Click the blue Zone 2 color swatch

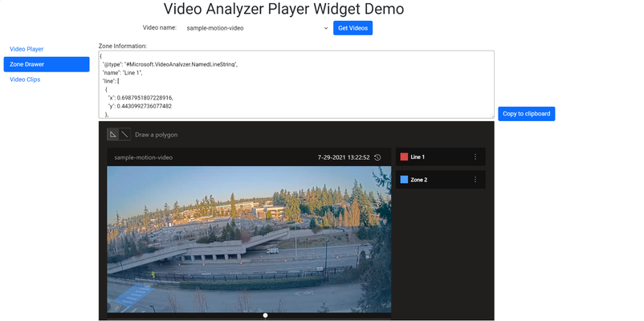(x=404, y=180)
